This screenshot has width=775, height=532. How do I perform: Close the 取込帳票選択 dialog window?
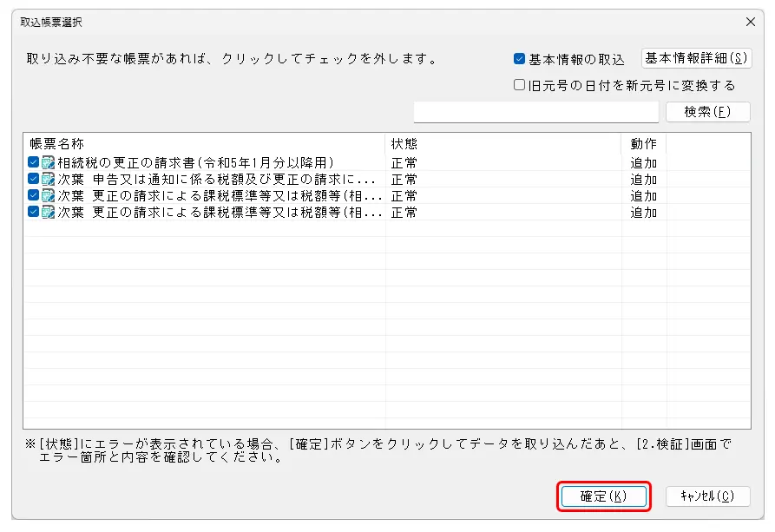[x=751, y=22]
